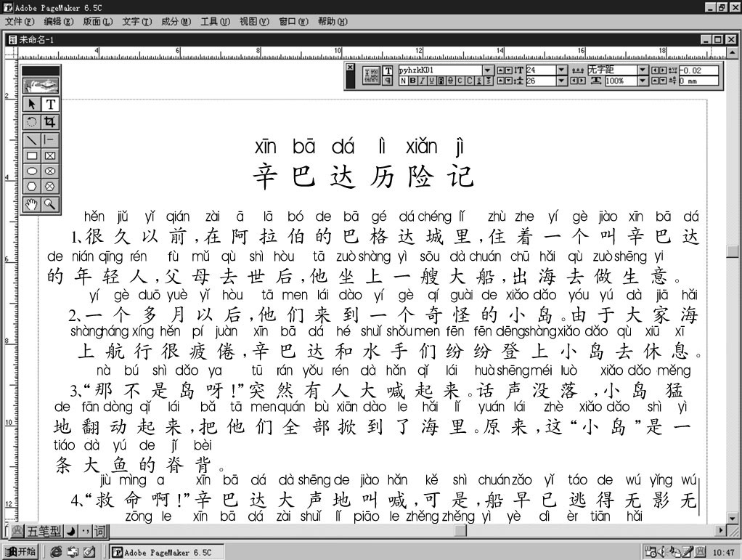Select the Rectangle Frame tool
This screenshot has width=742, height=560.
50,155
